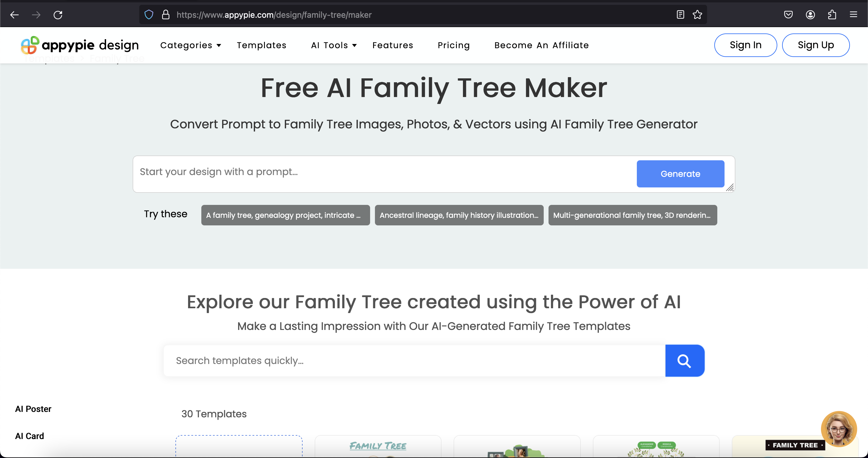This screenshot has width=868, height=458.
Task: Click the Sign In button
Action: pos(745,45)
